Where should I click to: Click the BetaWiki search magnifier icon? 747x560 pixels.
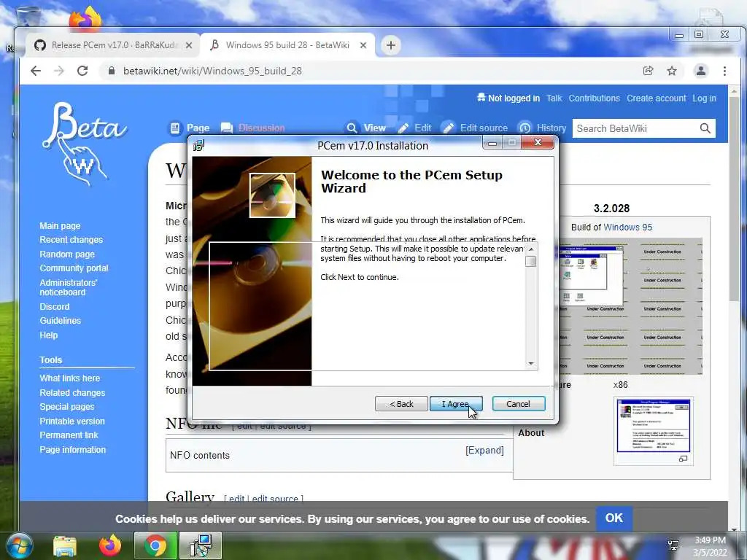coord(705,128)
